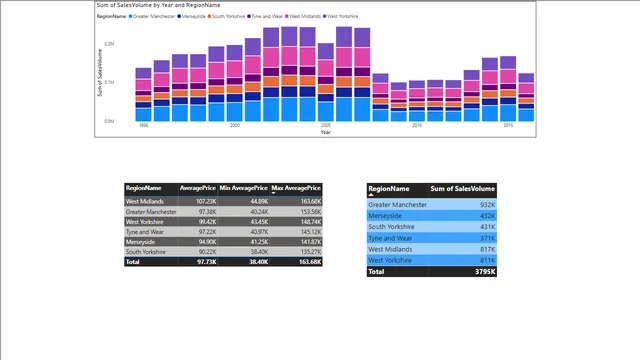Viewport: 640px width, 360px height.
Task: Sort sales table by RegionName header
Action: click(389, 189)
